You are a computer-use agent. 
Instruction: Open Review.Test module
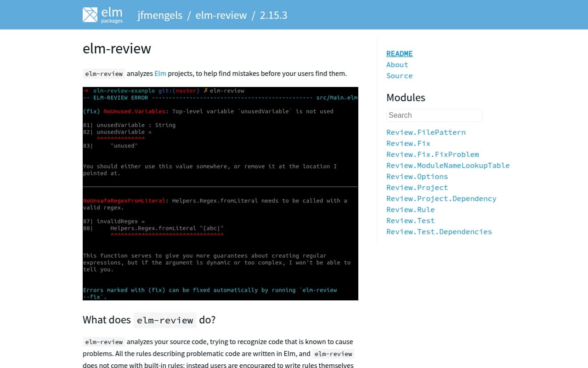411,221
